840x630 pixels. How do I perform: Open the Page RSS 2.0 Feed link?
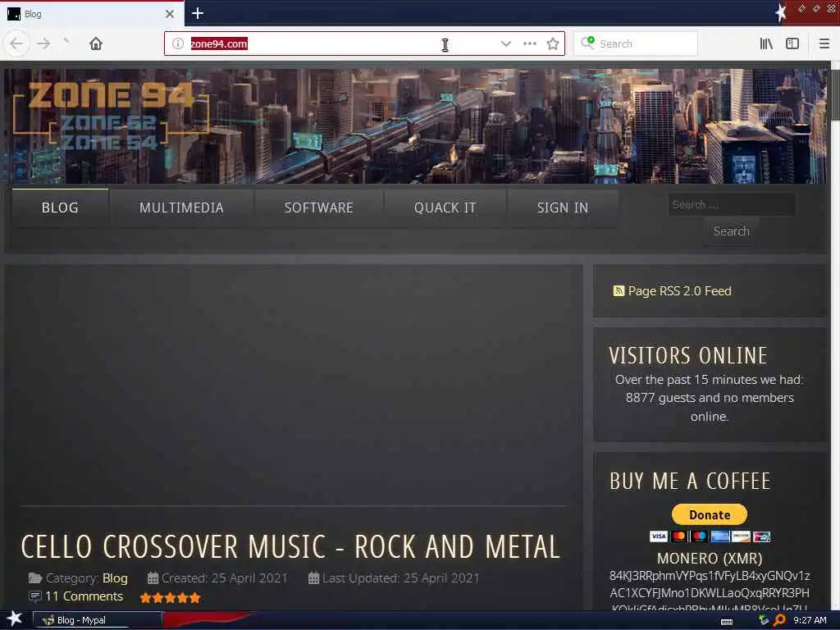pyautogui.click(x=679, y=291)
